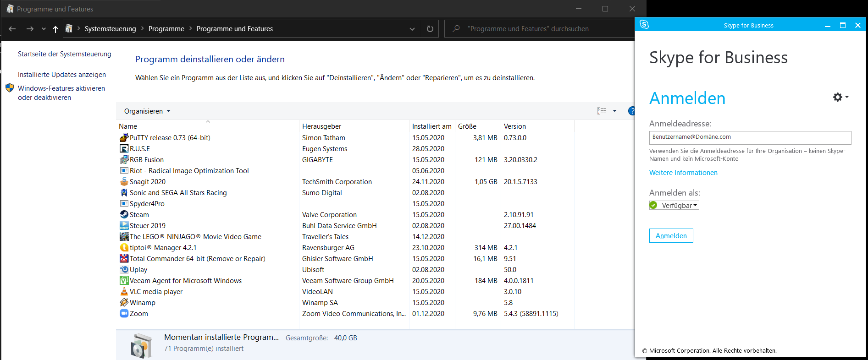
Task: Click the LEGO NINJAGO game icon
Action: click(x=124, y=236)
